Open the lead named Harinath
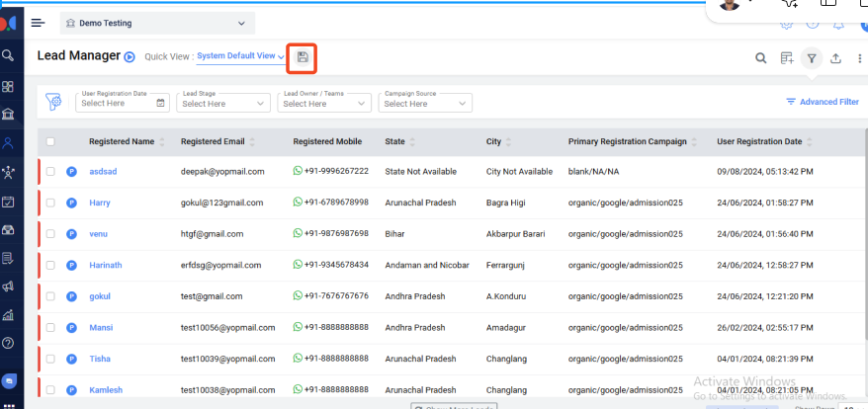This screenshot has height=409, width=868. (x=106, y=265)
